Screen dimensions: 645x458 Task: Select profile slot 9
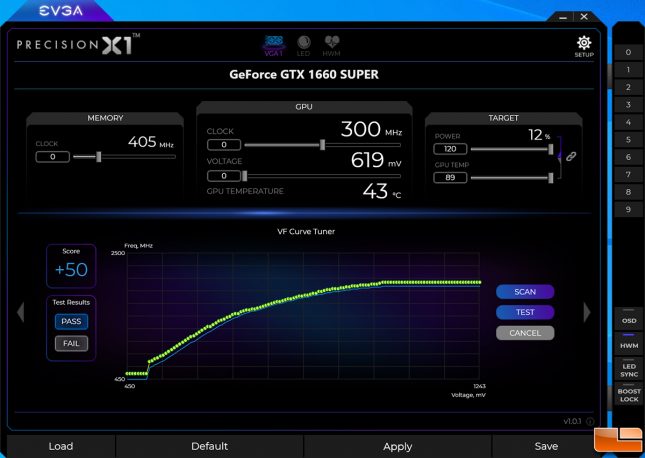click(x=628, y=209)
